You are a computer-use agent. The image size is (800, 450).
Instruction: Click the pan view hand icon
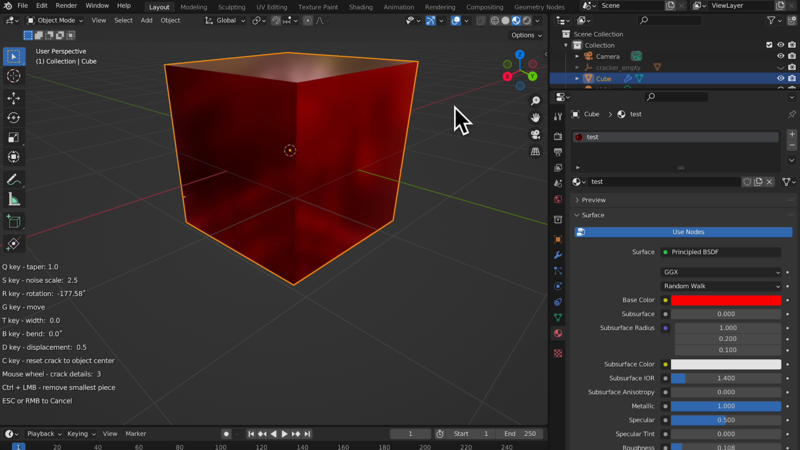(x=535, y=118)
